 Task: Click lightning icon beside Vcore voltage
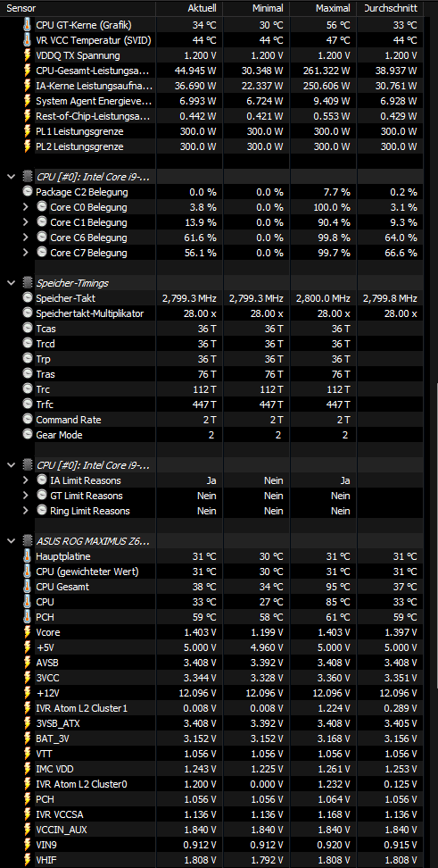[x=28, y=631]
